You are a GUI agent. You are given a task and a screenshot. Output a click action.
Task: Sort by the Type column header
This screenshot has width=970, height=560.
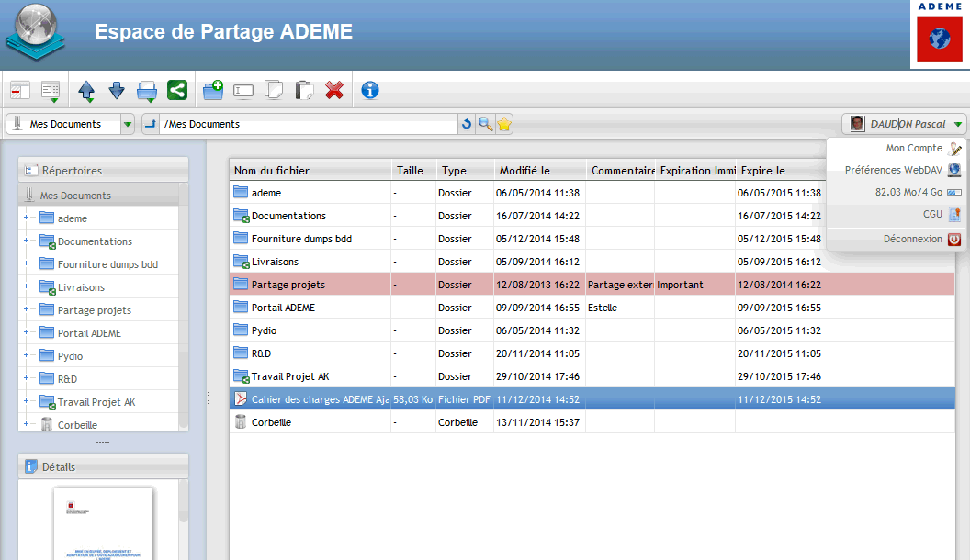pyautogui.click(x=465, y=171)
